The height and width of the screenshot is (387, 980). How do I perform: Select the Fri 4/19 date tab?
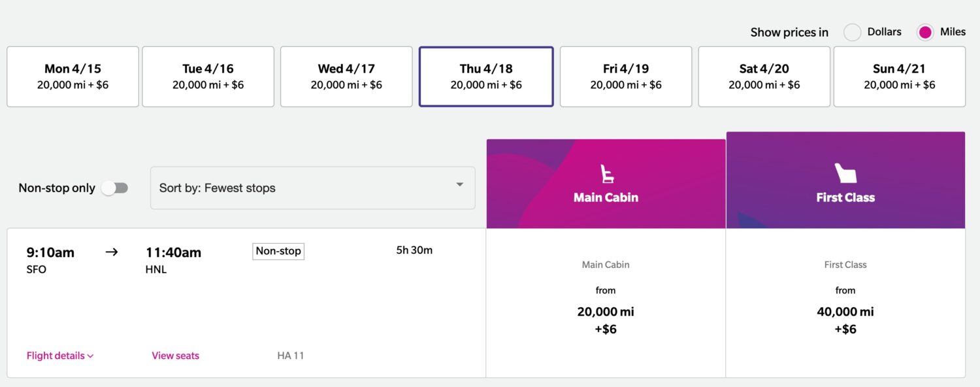tap(625, 76)
